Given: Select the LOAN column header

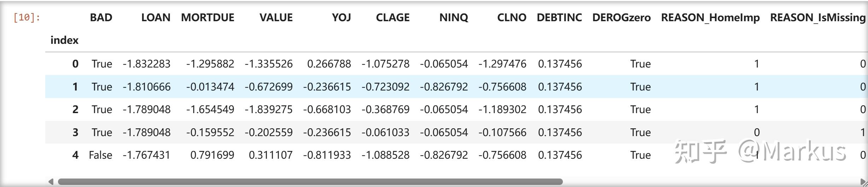Looking at the screenshot, I should pos(156,18).
